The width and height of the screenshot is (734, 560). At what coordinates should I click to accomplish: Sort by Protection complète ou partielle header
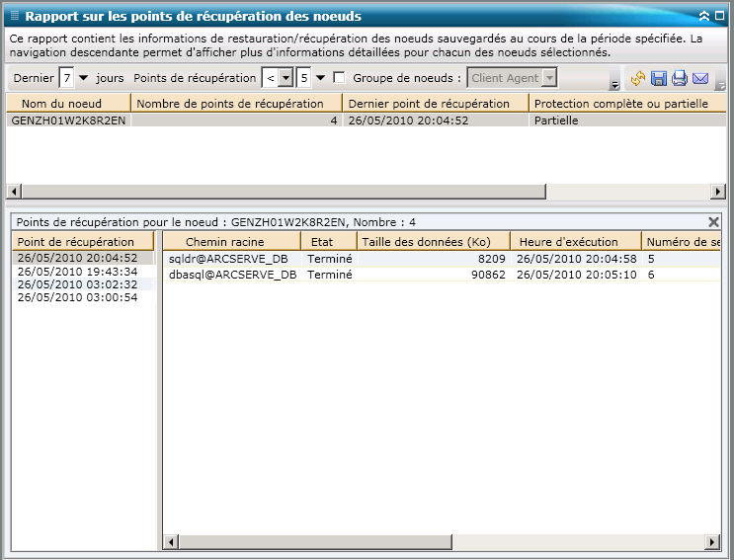627,104
